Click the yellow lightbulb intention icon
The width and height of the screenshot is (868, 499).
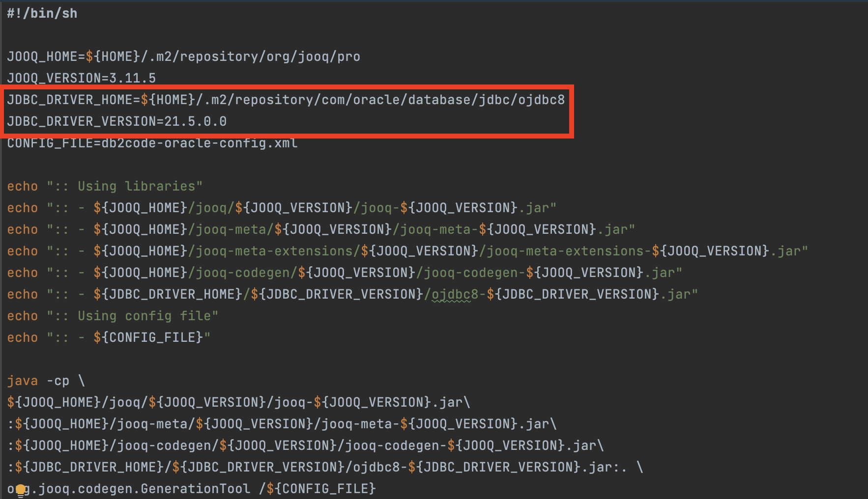[20, 490]
